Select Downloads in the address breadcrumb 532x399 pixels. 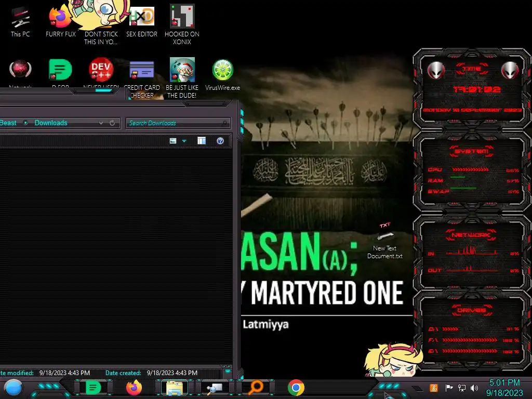pyautogui.click(x=51, y=123)
